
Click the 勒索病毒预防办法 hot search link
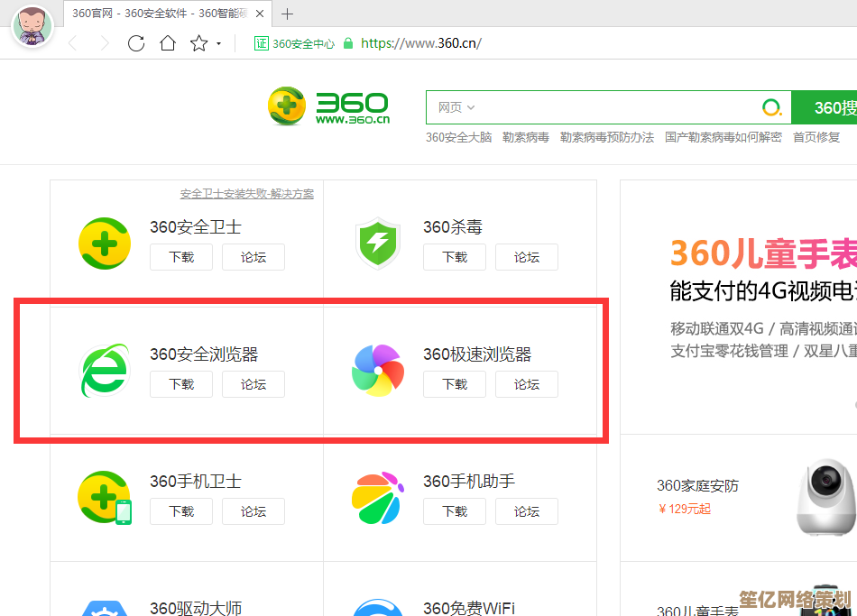coord(606,137)
